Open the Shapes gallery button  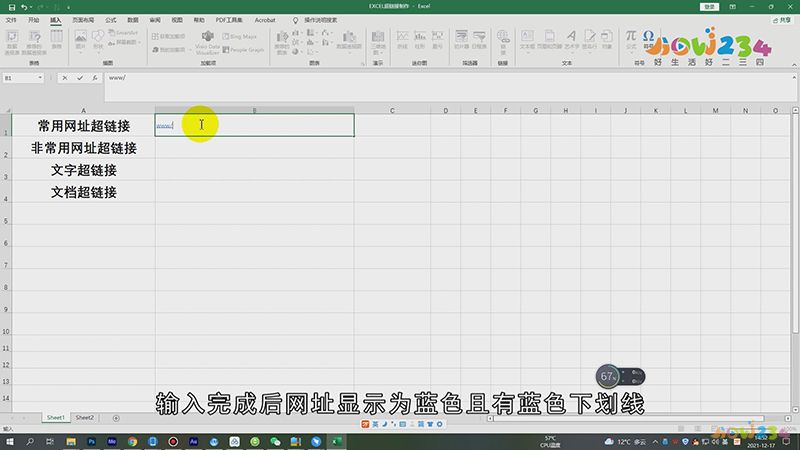coord(98,40)
